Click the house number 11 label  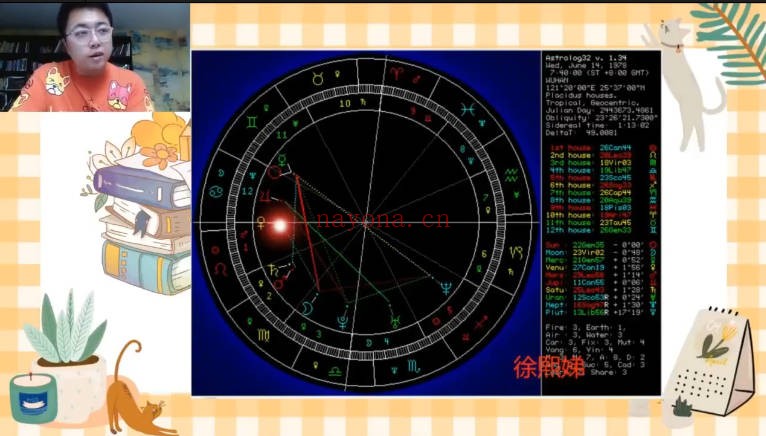[x=282, y=135]
